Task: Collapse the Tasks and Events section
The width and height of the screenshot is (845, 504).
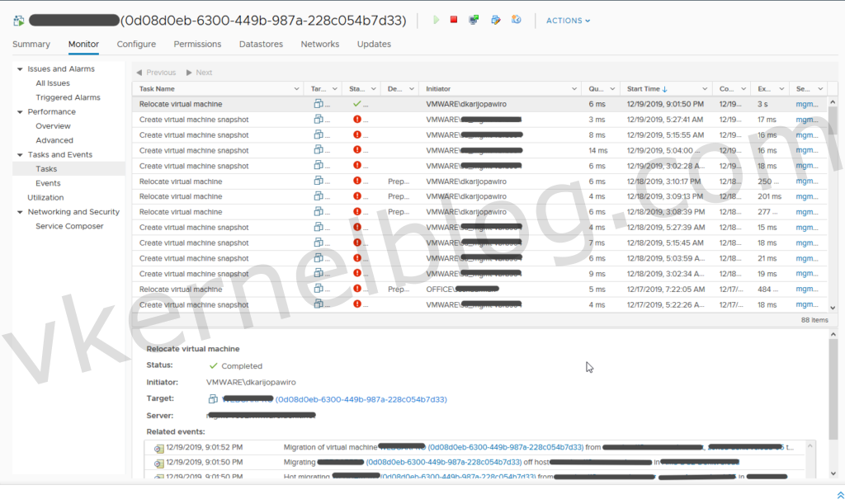Action: 19,155
